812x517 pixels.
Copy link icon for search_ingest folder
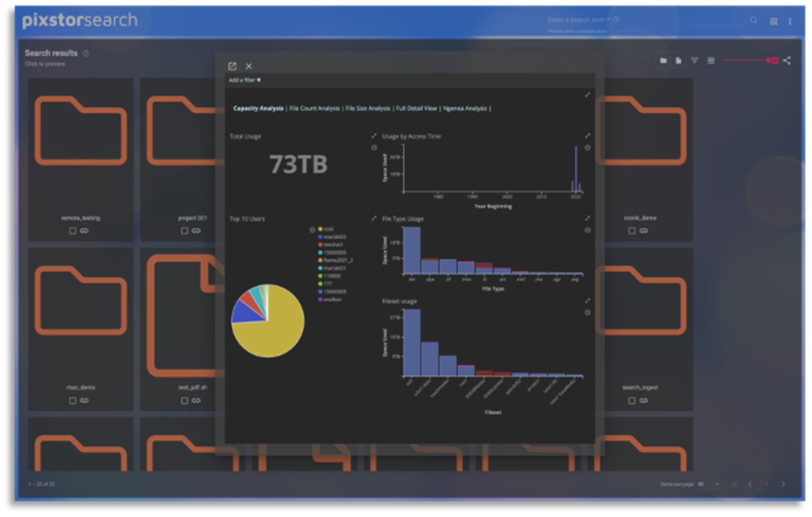643,400
